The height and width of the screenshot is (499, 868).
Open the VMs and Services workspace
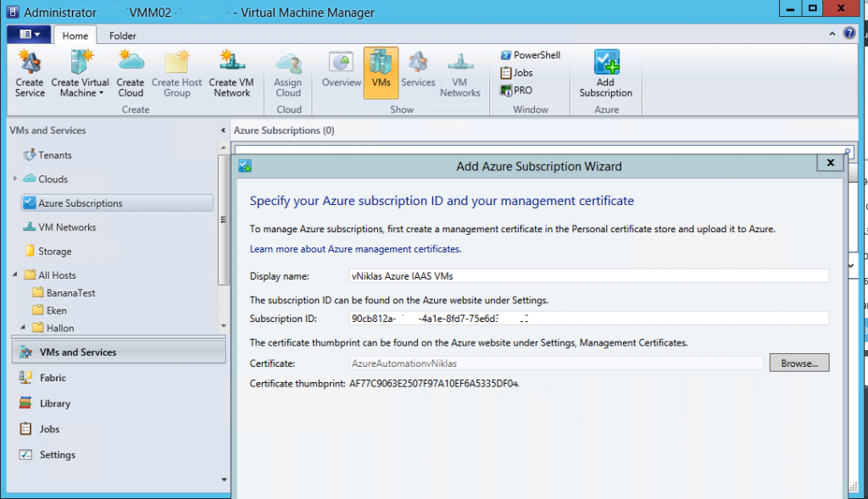(119, 352)
